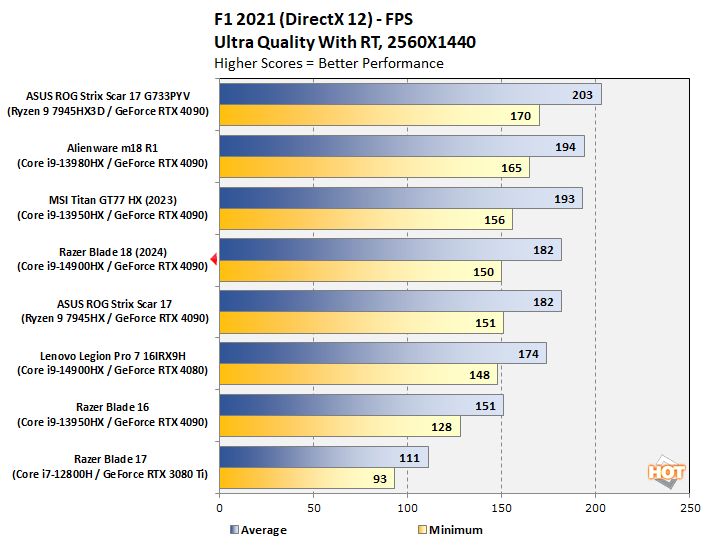Image resolution: width=708 pixels, height=543 pixels.
Task: Select the 156 minimum bar for MSI Titan
Action: click(366, 219)
